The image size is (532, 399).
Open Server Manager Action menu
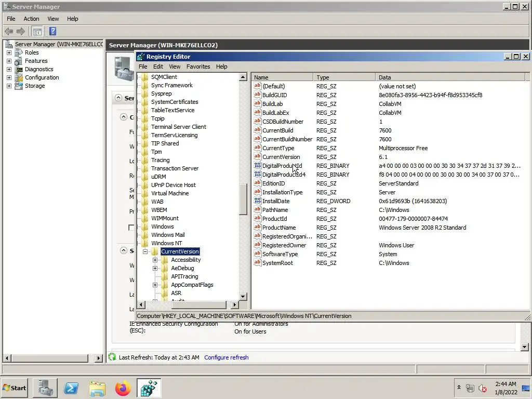[31, 19]
